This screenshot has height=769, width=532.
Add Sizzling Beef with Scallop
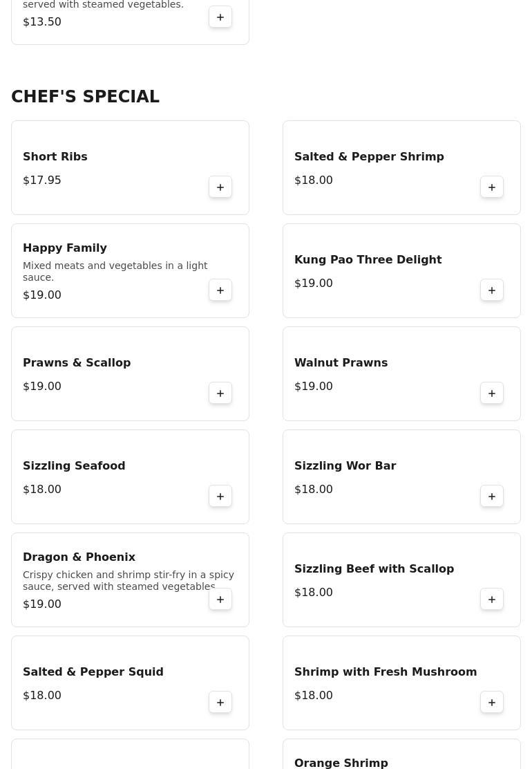click(492, 600)
